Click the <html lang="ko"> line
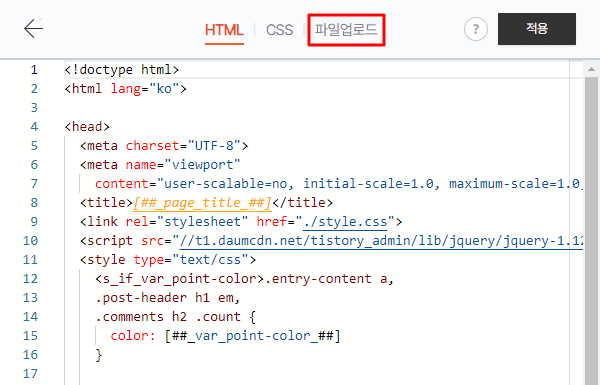This screenshot has width=600, height=385. tap(126, 89)
